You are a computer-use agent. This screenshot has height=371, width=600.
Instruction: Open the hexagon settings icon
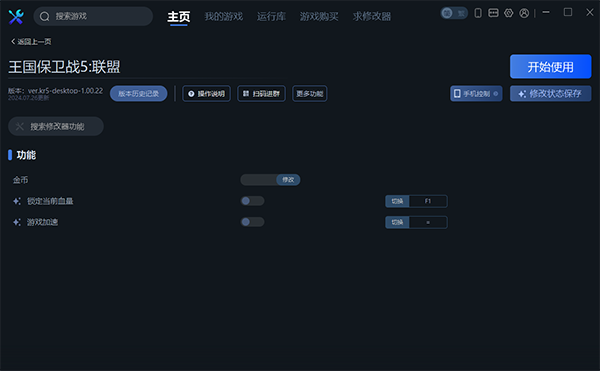(x=509, y=13)
